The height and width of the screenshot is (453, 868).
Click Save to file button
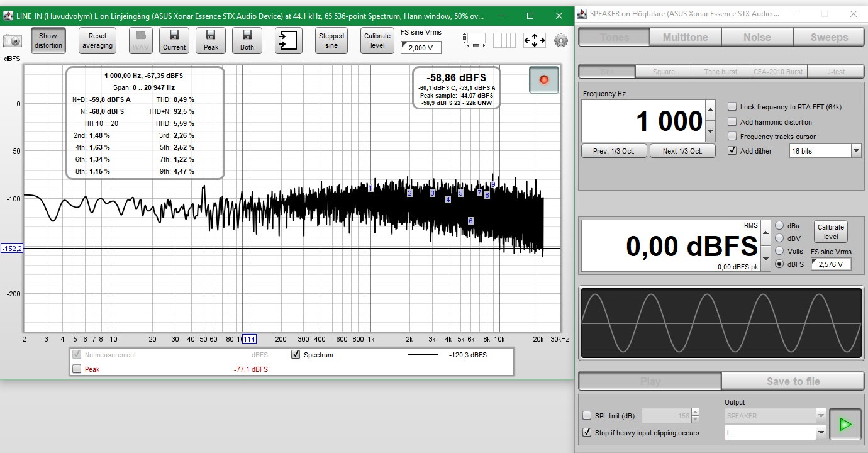[793, 381]
